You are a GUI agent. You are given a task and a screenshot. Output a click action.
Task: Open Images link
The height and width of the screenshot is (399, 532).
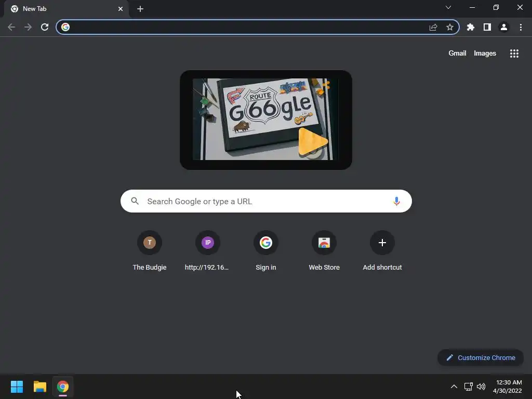[485, 54]
